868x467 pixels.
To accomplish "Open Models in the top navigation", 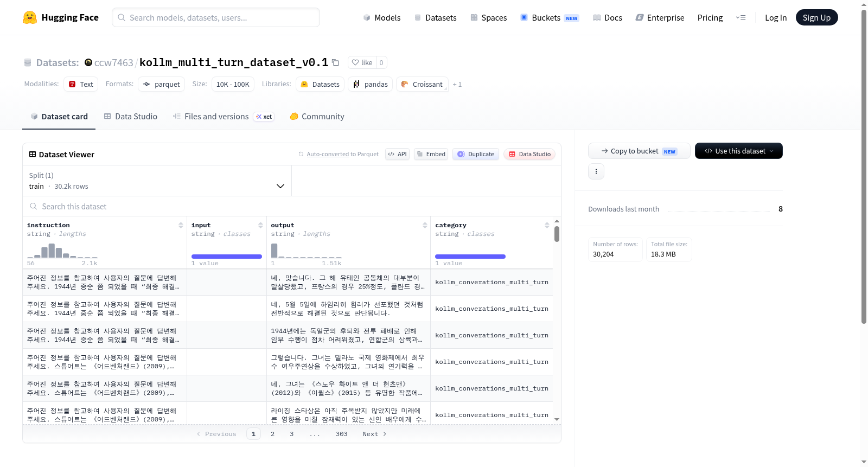I will click(381, 17).
